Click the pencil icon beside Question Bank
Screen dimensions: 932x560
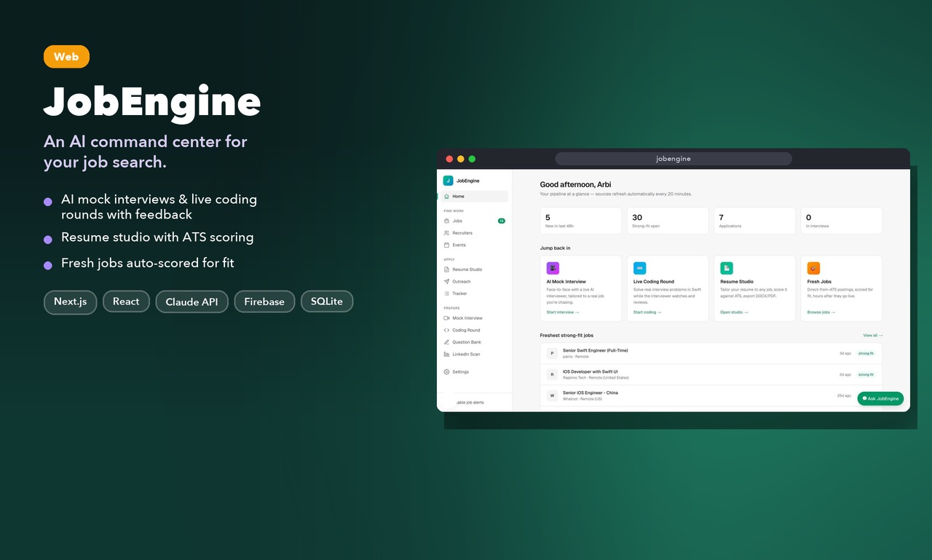(x=446, y=342)
